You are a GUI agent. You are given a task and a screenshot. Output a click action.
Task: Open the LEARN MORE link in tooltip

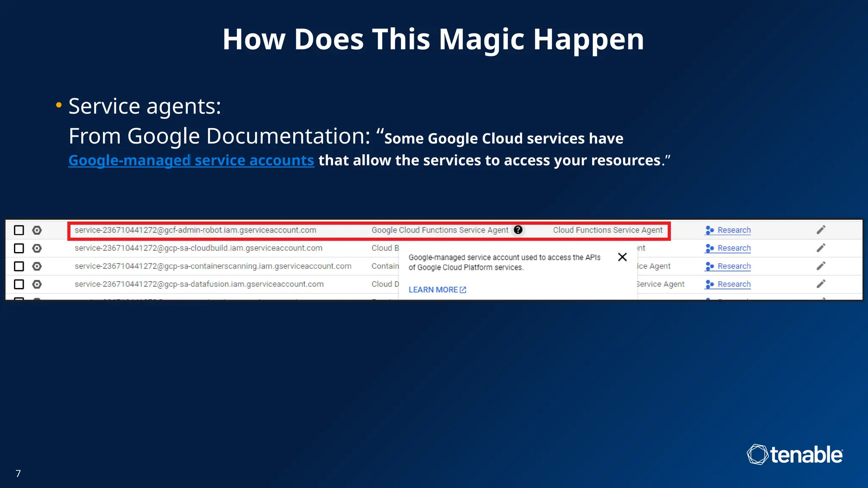437,290
